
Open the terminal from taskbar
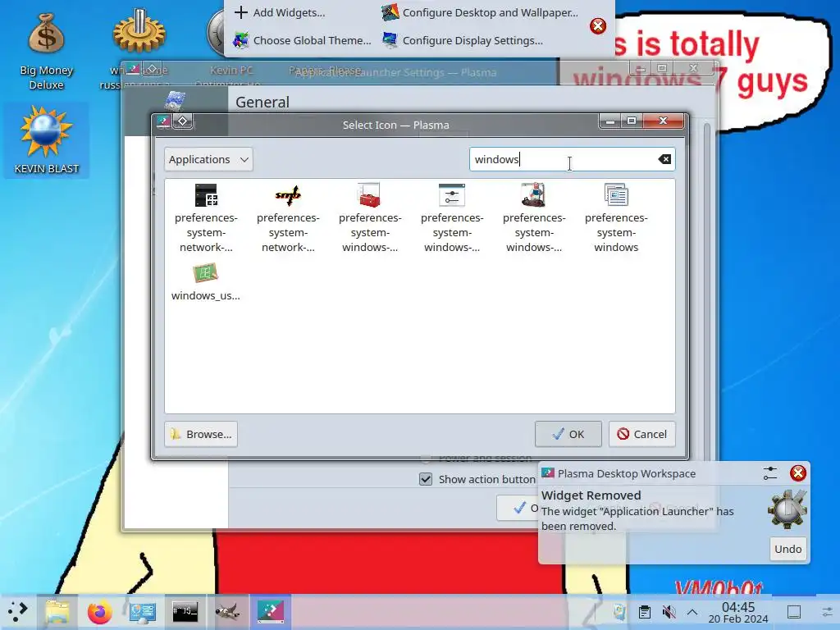185,611
